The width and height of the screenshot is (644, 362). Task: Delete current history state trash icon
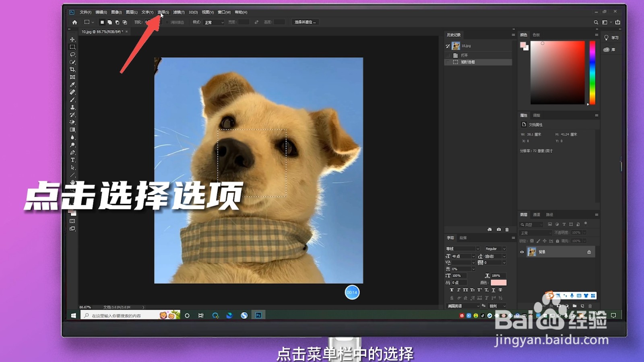coord(507,230)
